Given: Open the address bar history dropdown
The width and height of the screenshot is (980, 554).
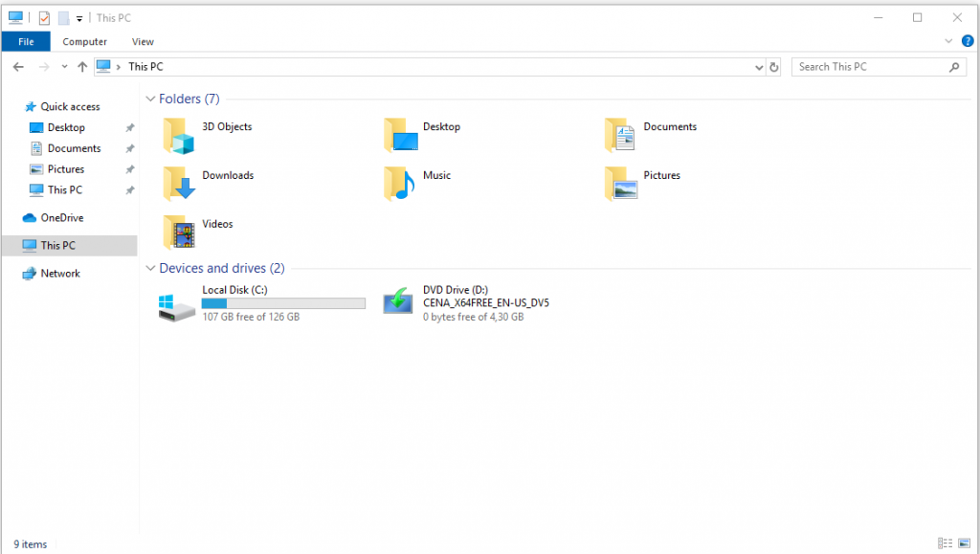Looking at the screenshot, I should click(x=759, y=67).
